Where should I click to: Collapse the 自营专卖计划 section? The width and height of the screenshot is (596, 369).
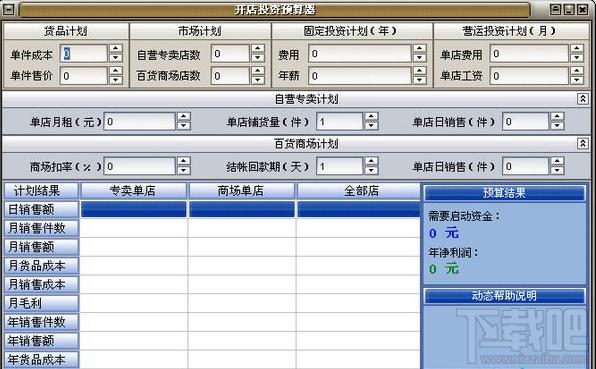(x=582, y=99)
